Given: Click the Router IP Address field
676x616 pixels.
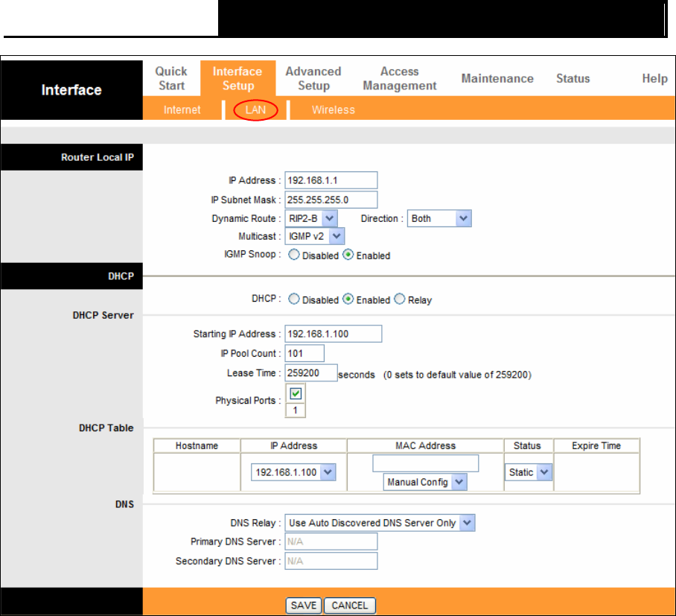Looking at the screenshot, I should 331,180.
